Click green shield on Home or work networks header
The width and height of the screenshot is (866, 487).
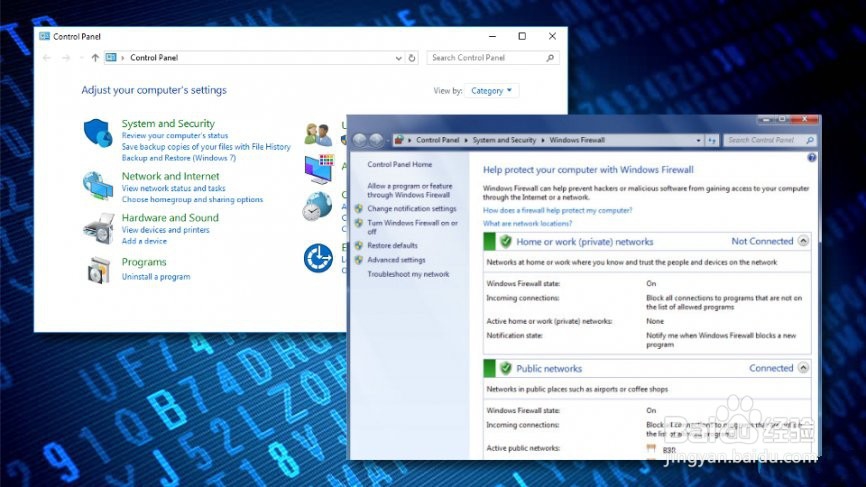point(505,241)
